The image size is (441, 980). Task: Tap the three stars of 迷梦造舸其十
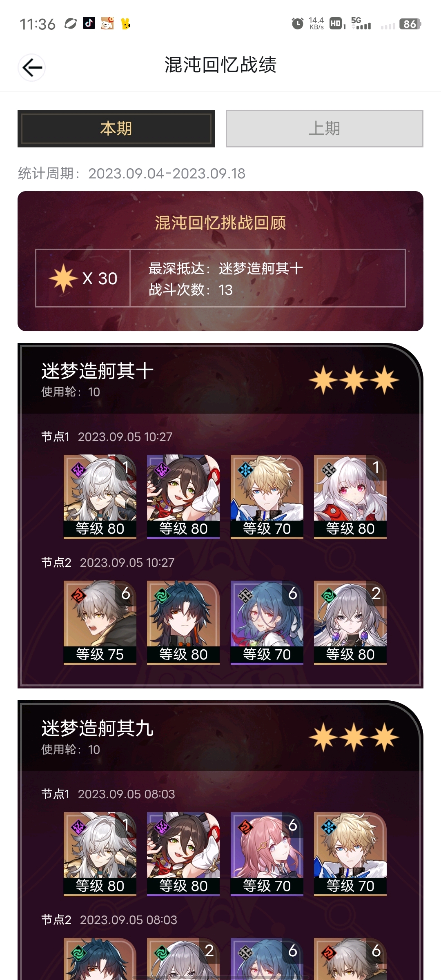coord(354,380)
